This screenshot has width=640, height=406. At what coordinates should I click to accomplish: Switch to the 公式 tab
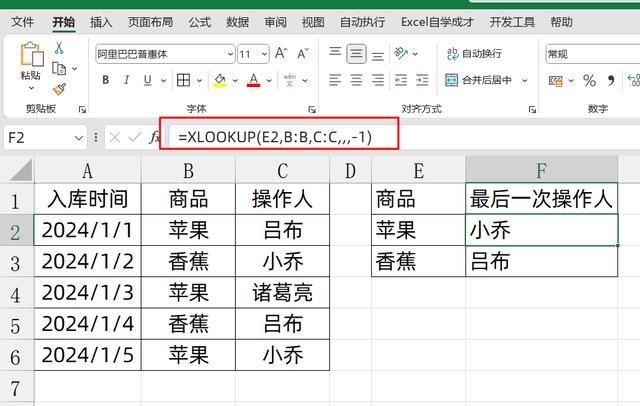click(200, 22)
